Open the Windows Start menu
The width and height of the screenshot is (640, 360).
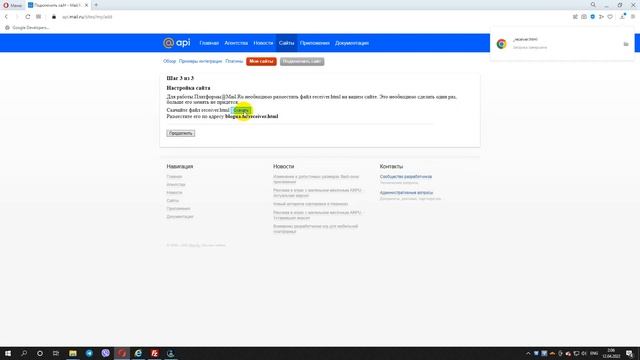(8, 353)
